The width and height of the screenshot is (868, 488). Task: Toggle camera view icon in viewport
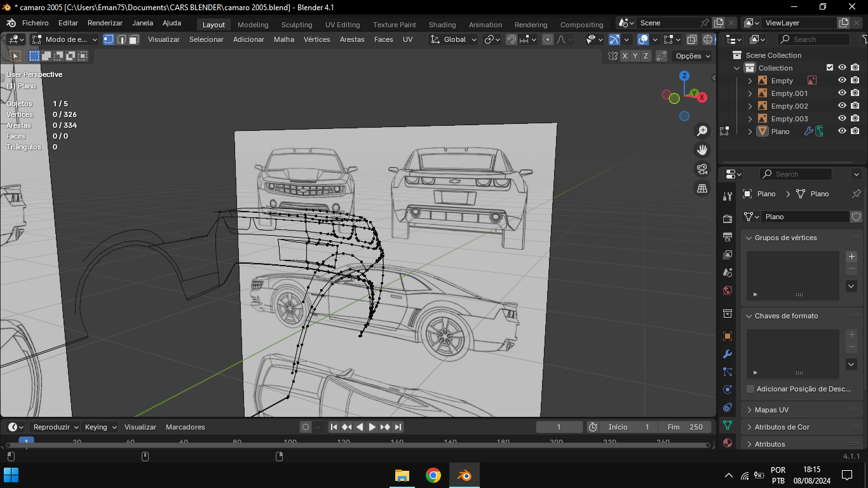[x=702, y=169]
